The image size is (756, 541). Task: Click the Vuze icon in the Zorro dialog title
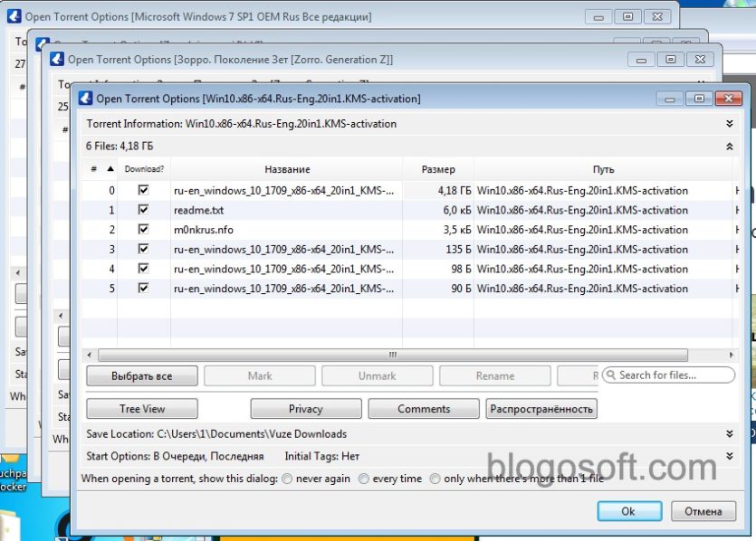pos(57,59)
